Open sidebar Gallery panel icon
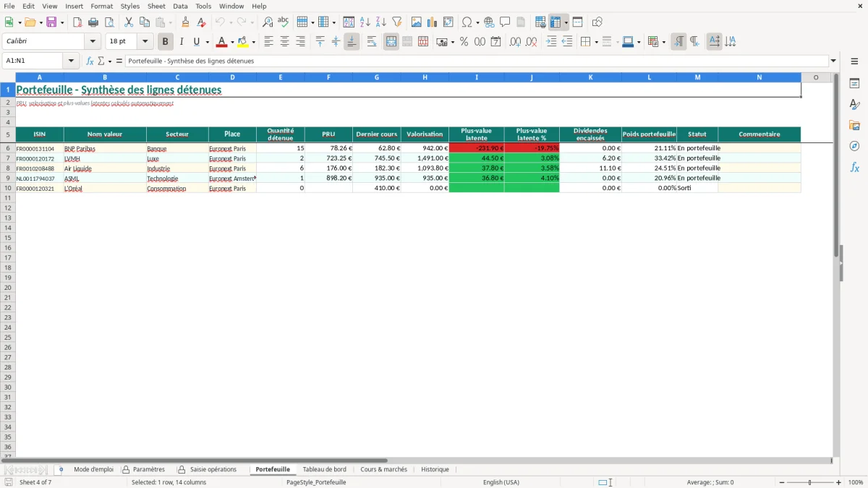This screenshot has height=488, width=868. 854,126
